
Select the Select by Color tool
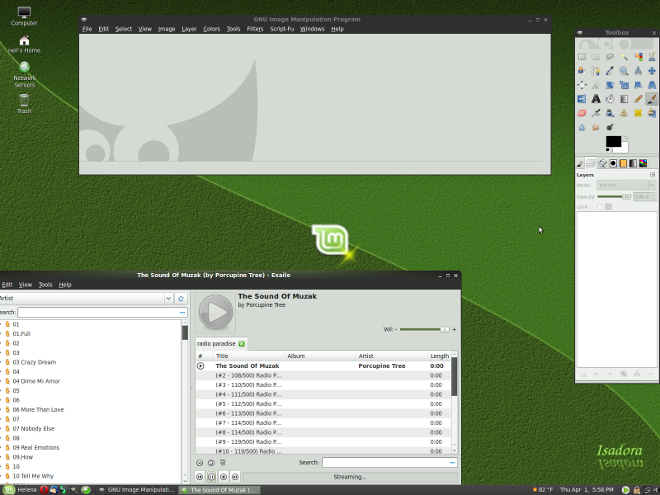pyautogui.click(x=638, y=57)
